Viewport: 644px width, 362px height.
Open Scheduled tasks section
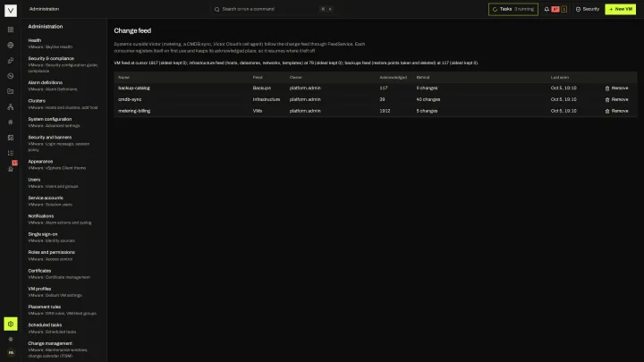pos(64,328)
